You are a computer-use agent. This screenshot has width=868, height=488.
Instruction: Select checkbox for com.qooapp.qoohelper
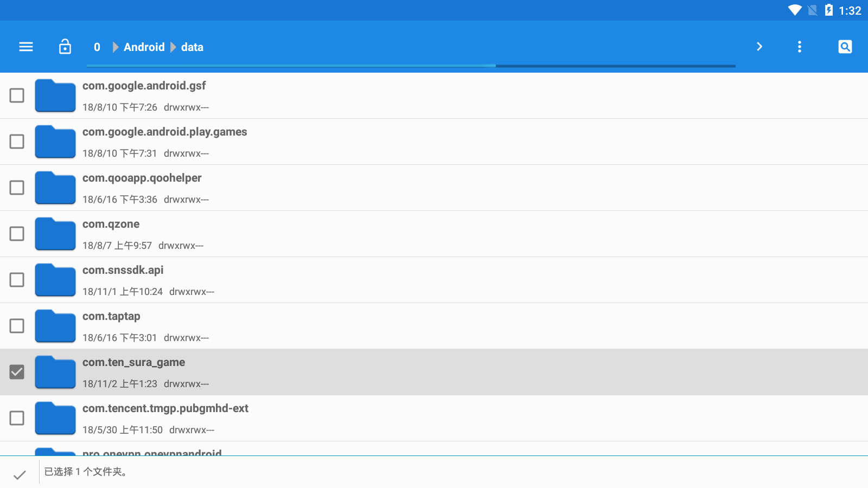click(17, 188)
